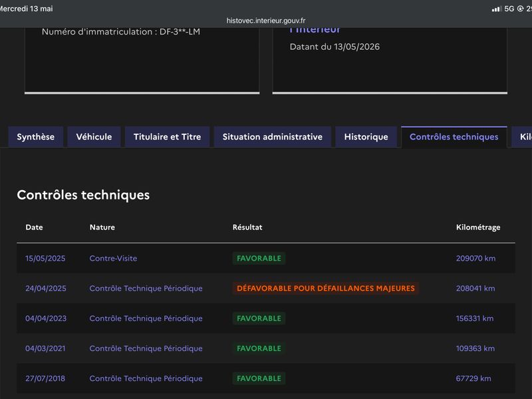Tap the 5G network indicator

509,9
